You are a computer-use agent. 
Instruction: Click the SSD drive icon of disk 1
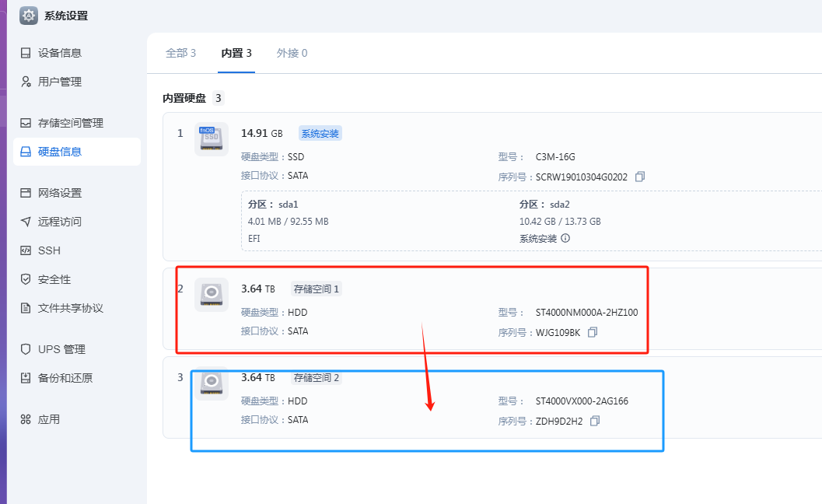(x=212, y=139)
